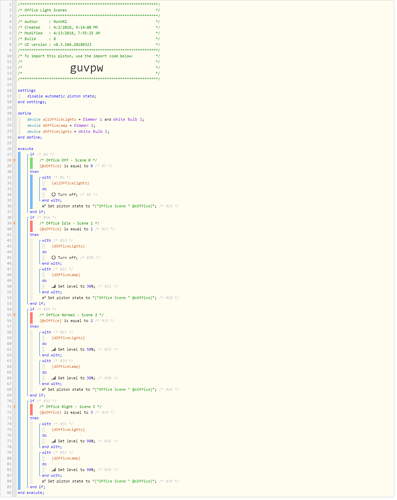The image size is (397, 500).
Task: Select the define keyword
Action: [x=24, y=114]
